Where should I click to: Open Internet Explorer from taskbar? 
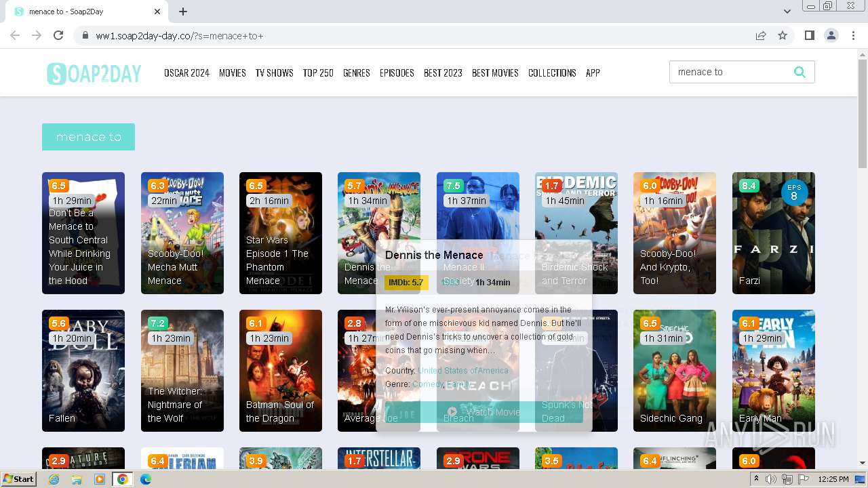tap(54, 479)
